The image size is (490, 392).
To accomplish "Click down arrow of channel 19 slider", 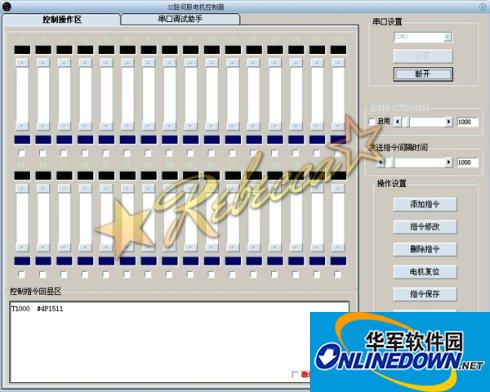I will coord(64,247).
